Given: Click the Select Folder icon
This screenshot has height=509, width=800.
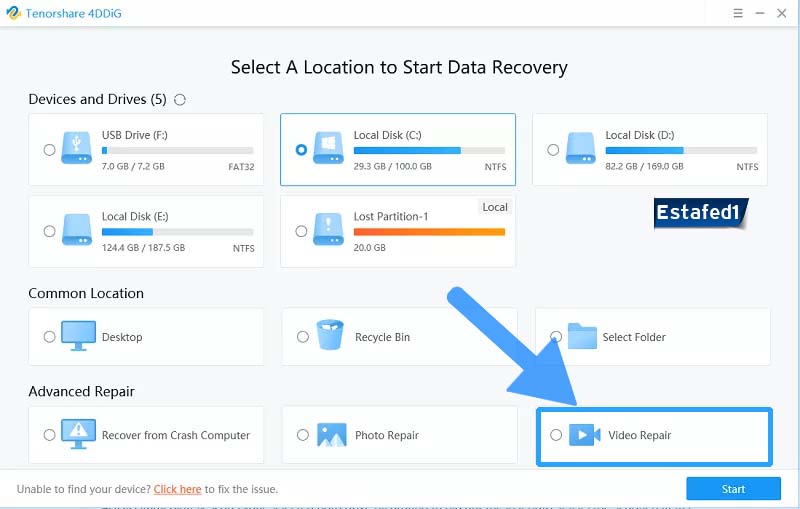Looking at the screenshot, I should [x=582, y=336].
